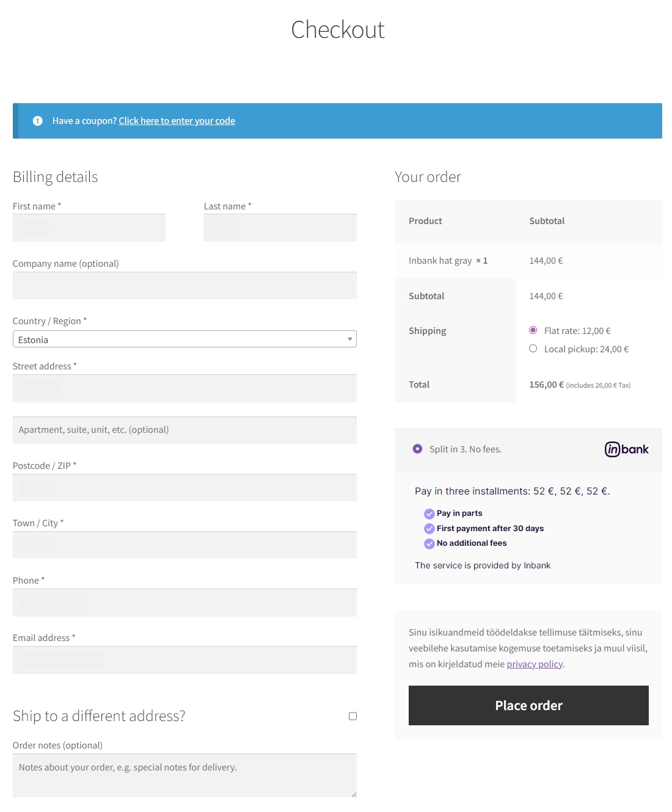
Task: Open the coupon code entry link
Action: (177, 121)
